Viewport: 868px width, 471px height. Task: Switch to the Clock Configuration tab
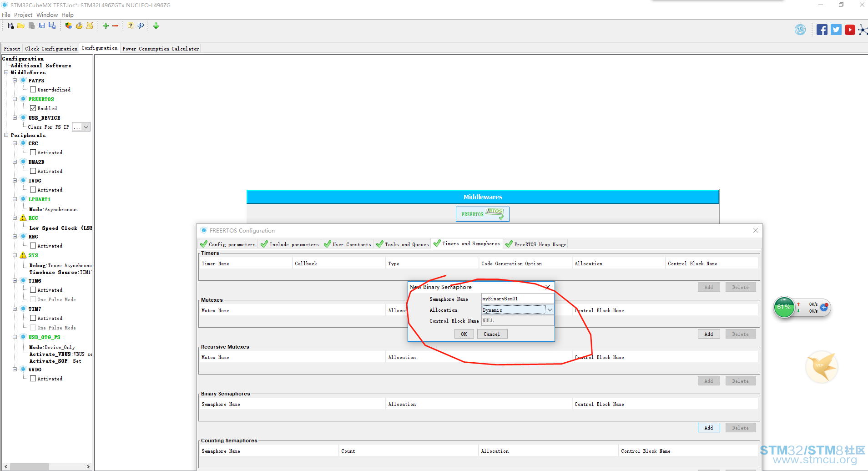[51, 49]
